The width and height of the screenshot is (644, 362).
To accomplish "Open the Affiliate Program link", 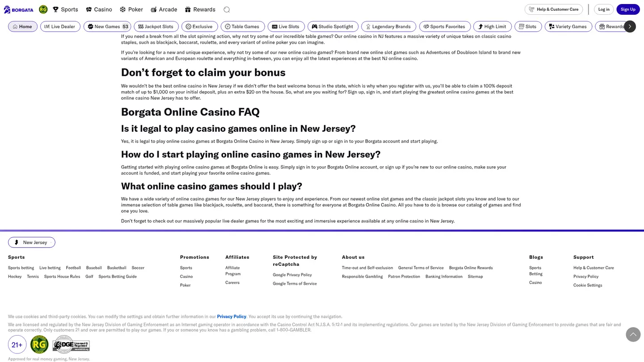I will coord(233,271).
